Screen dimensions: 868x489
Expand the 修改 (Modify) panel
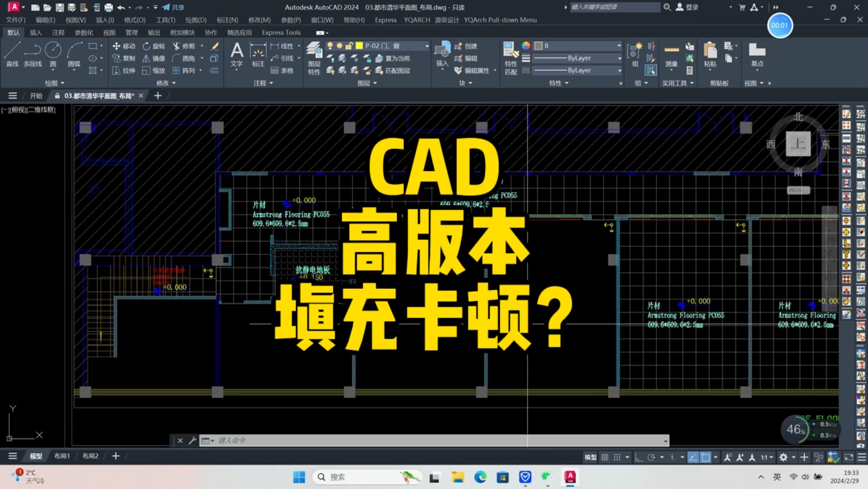[166, 83]
